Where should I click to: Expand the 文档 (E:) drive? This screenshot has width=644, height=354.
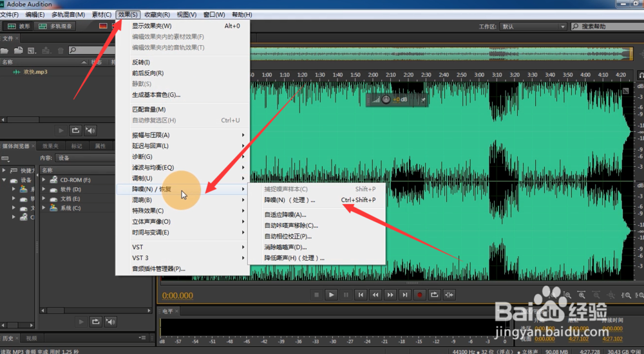click(x=44, y=199)
